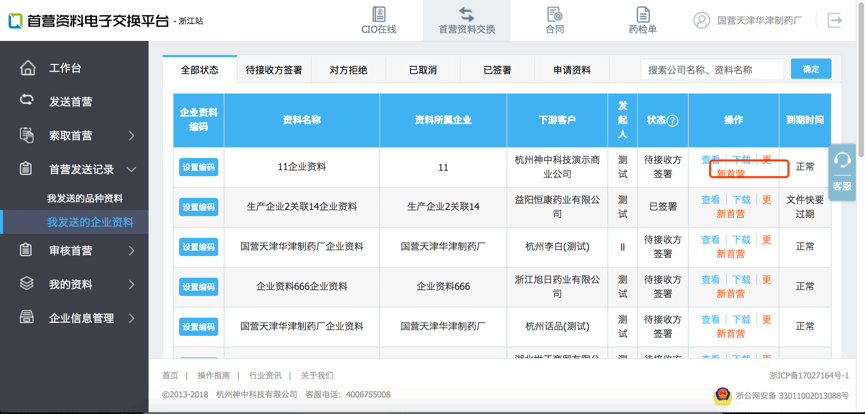Click the 发送首营 arrows icon
The image size is (865, 414).
tap(26, 100)
